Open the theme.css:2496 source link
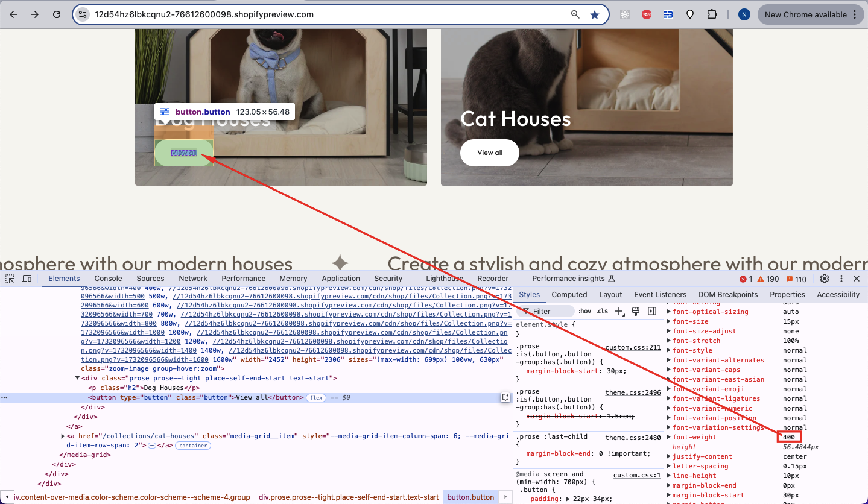 [x=633, y=392]
